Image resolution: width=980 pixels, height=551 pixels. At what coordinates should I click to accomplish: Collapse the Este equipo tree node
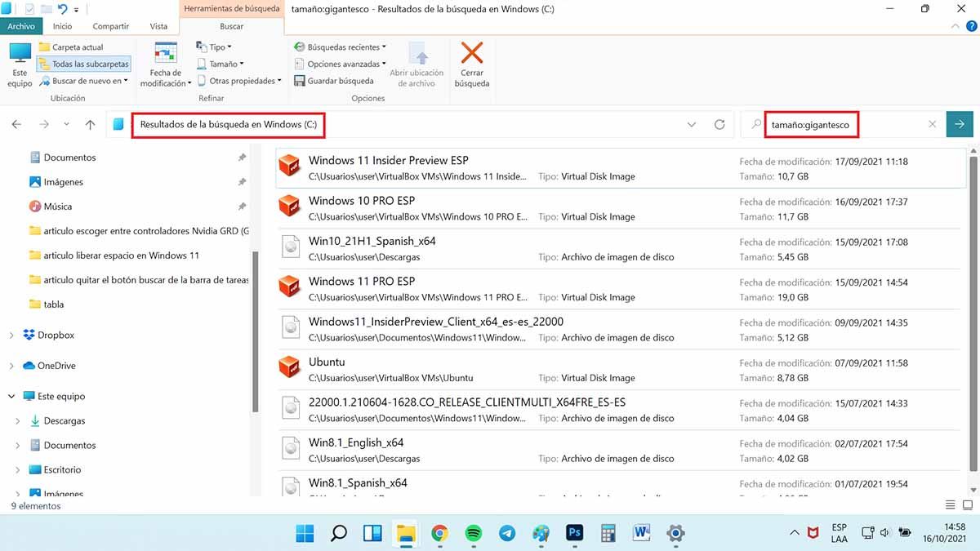(x=11, y=397)
